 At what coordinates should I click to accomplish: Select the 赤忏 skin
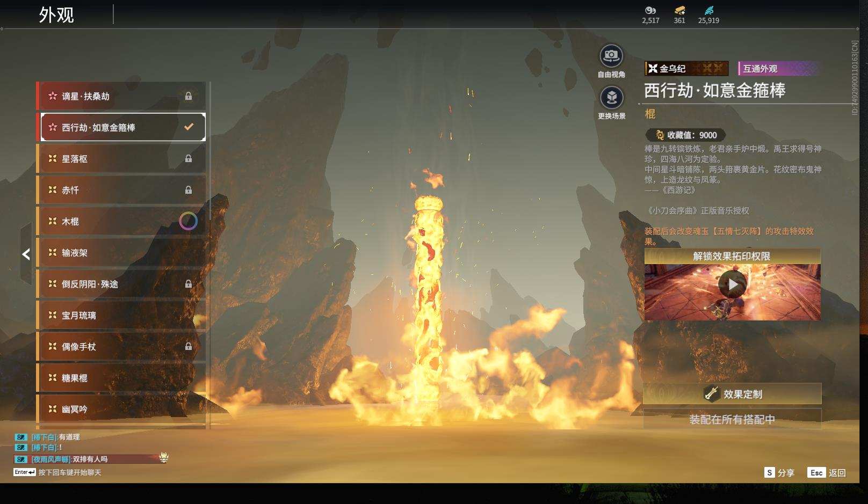pos(121,189)
